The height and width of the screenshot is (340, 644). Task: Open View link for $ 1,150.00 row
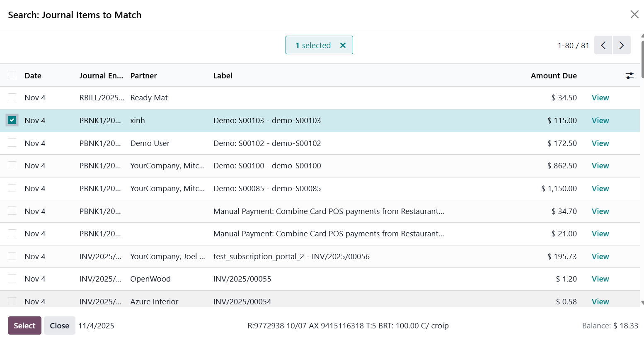(600, 189)
